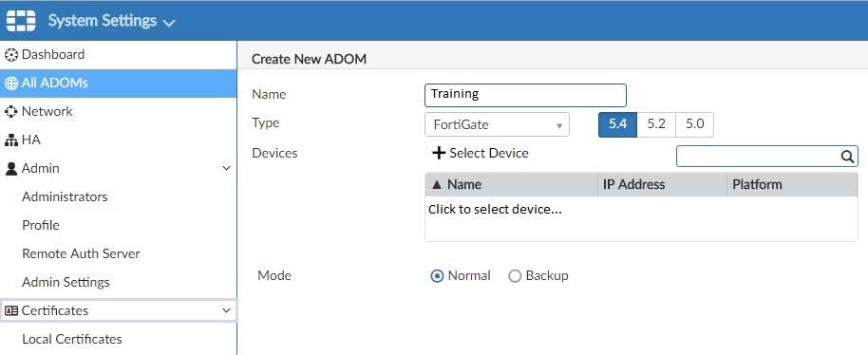
Task: Click the Network icon in sidebar
Action: [11, 112]
